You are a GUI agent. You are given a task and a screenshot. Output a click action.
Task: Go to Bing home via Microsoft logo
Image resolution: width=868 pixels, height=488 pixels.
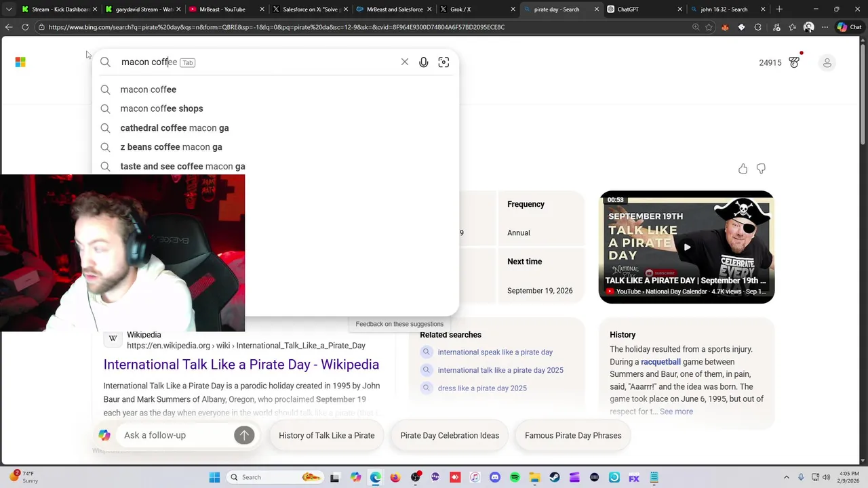click(x=20, y=62)
